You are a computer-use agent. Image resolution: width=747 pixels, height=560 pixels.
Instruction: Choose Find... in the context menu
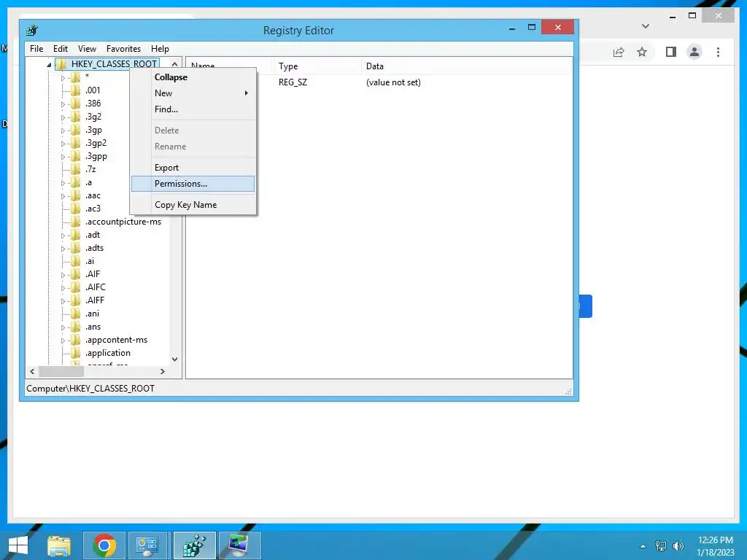tap(193, 109)
